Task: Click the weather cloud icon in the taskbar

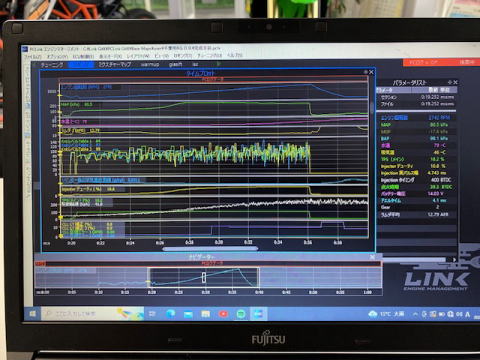Action: 373,314
